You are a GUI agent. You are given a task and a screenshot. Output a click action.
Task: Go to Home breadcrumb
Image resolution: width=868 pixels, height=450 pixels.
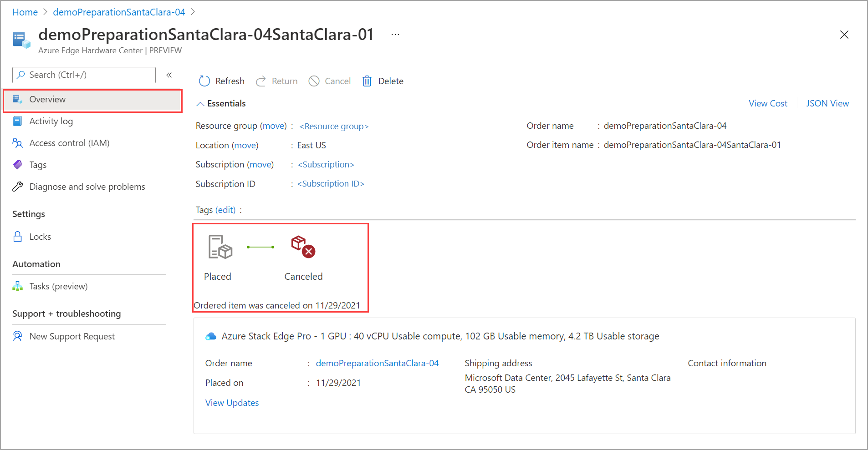25,12
